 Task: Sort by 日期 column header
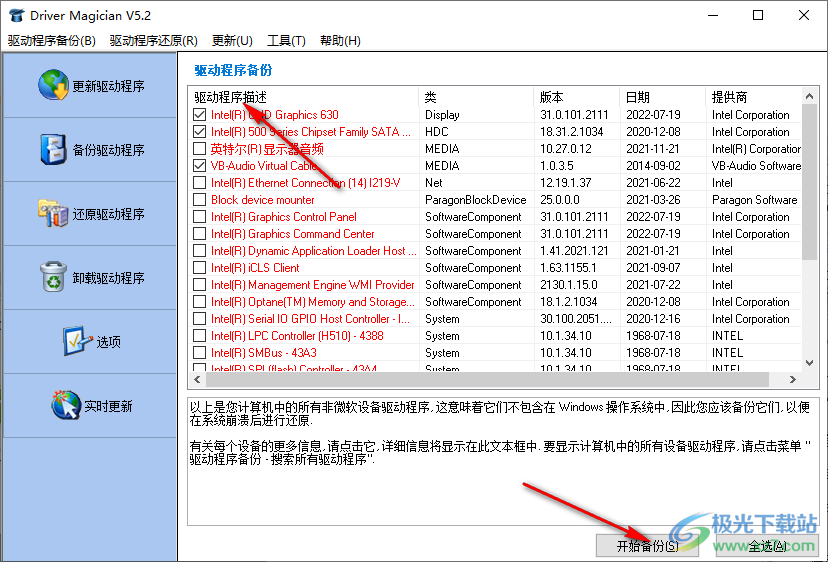point(663,97)
